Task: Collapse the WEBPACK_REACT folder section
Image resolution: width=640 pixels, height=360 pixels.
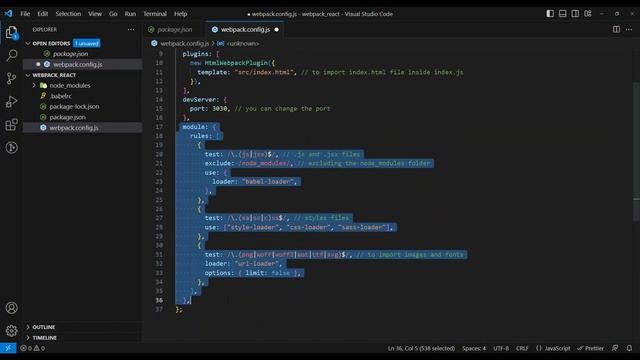Action: 28,75
